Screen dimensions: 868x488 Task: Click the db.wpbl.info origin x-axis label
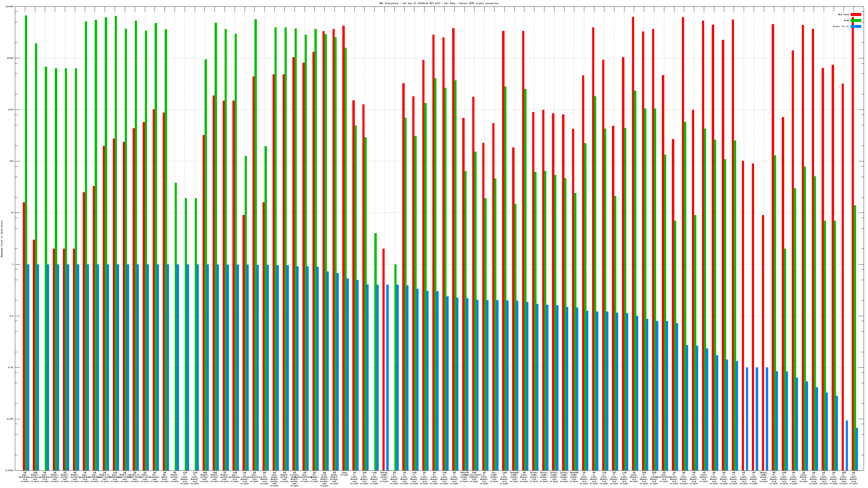(165, 477)
